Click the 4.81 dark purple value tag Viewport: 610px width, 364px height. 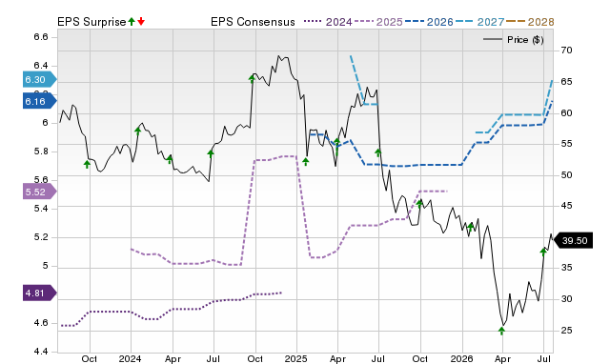tap(40, 293)
